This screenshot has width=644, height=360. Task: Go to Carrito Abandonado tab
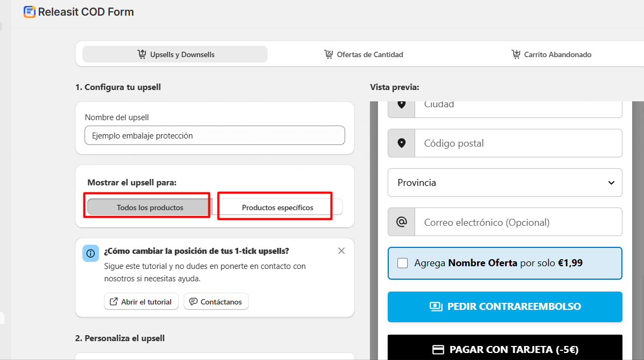pos(551,54)
